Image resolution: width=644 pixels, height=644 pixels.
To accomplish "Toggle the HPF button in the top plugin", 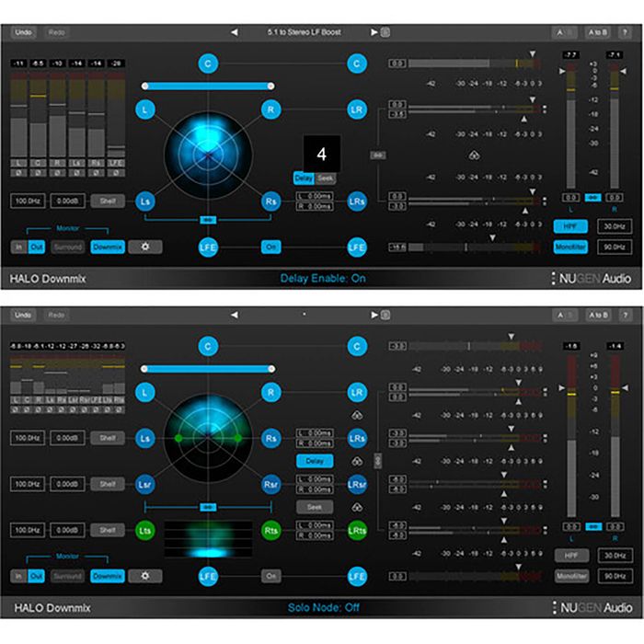I will coord(570,225).
